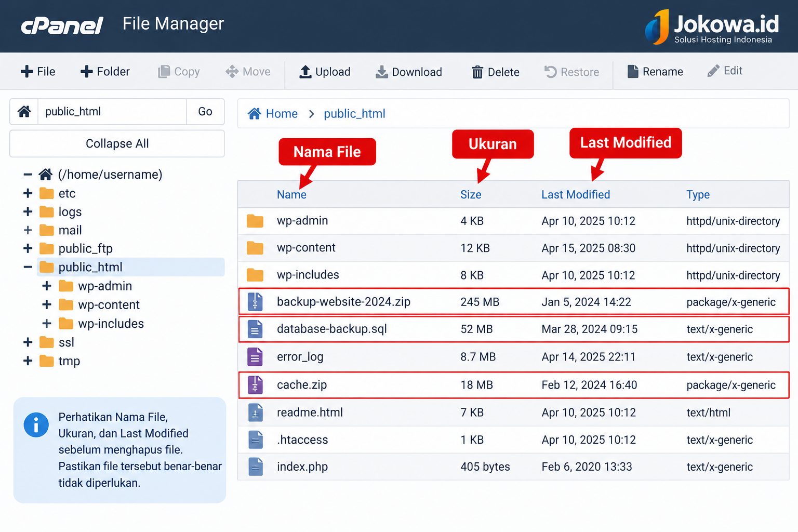Click the home icon beside path field
Screen dimensions: 798x532
(x=24, y=111)
